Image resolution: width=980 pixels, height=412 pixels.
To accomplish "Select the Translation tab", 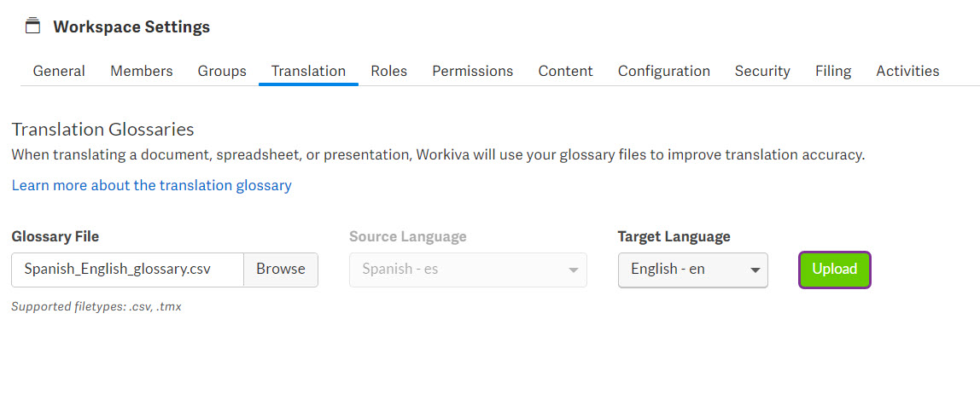I will (x=308, y=71).
